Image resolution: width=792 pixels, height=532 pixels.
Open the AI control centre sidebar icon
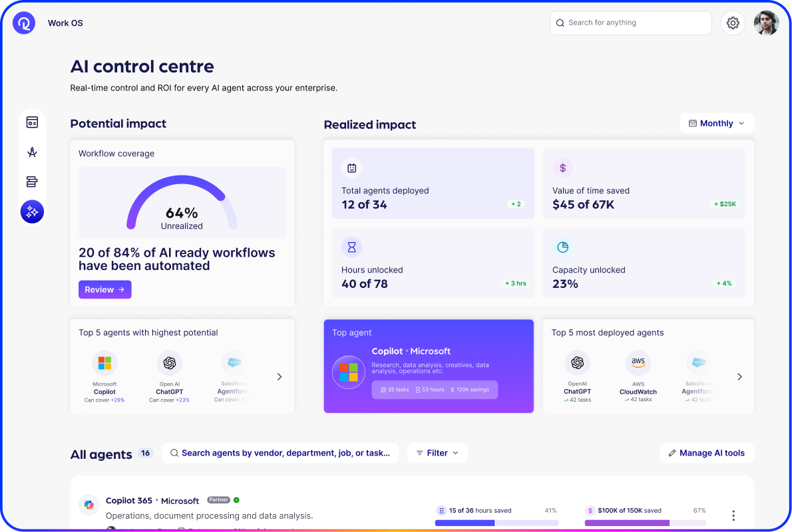(x=32, y=211)
